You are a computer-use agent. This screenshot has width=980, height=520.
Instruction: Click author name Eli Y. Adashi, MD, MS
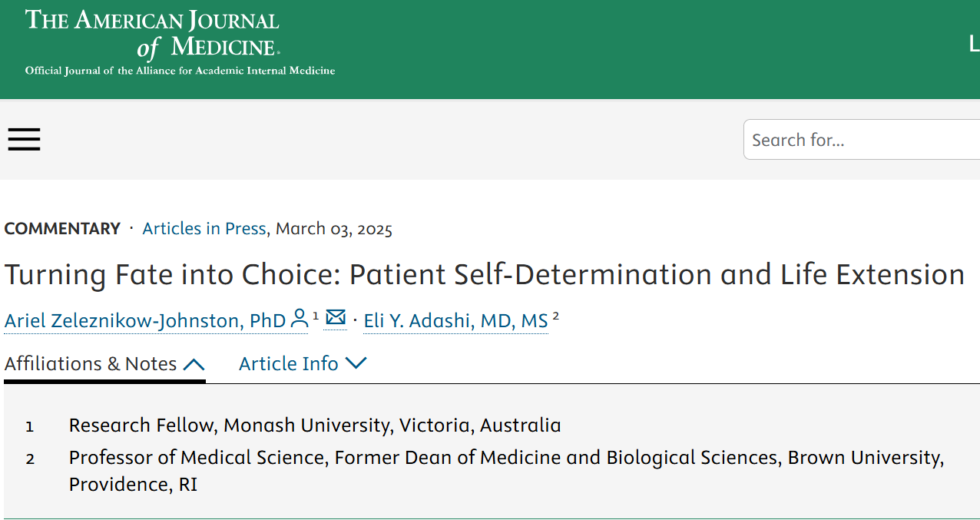coord(456,320)
